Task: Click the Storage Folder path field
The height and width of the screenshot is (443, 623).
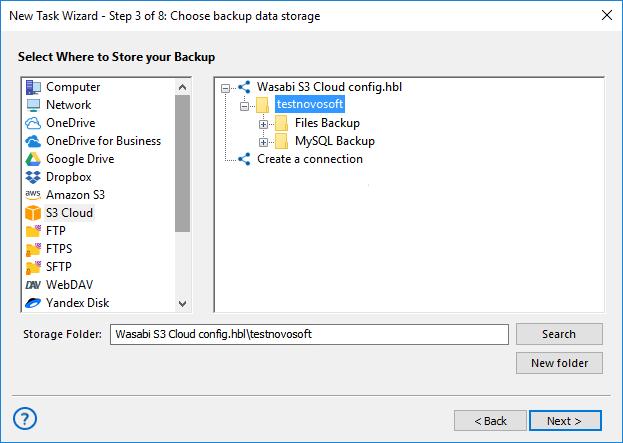Action: (310, 334)
